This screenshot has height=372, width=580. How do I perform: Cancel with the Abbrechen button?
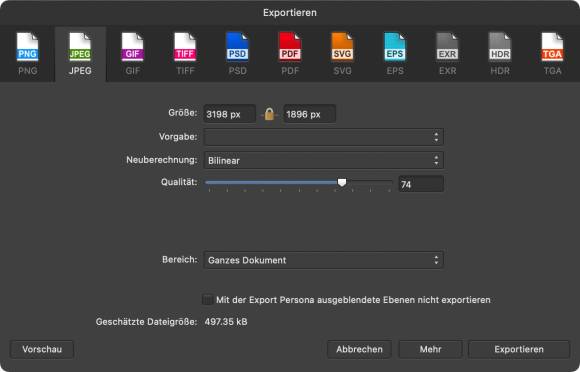point(359,349)
